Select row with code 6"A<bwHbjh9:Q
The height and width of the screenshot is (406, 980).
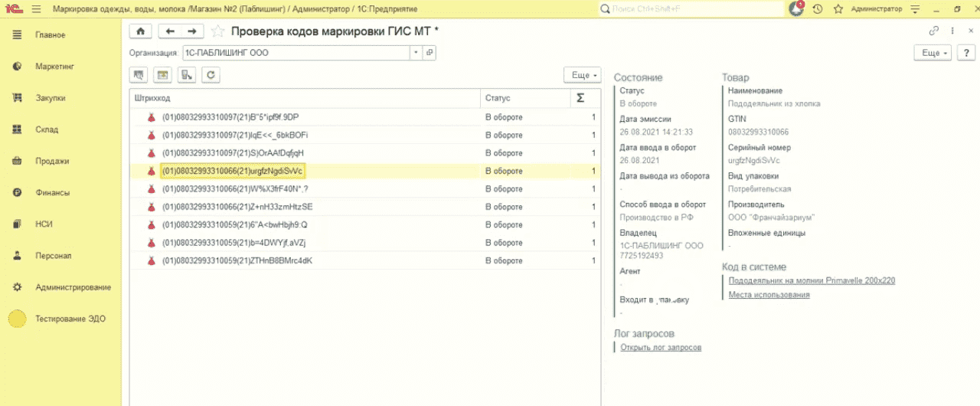364,225
